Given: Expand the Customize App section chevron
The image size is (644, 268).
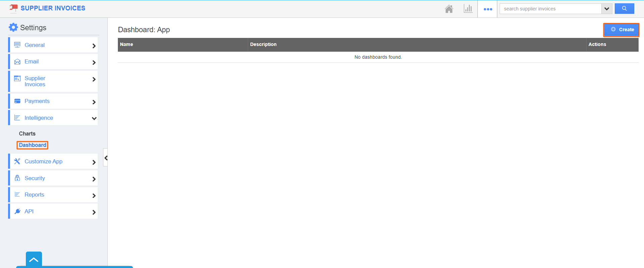Looking at the screenshot, I should (94, 162).
